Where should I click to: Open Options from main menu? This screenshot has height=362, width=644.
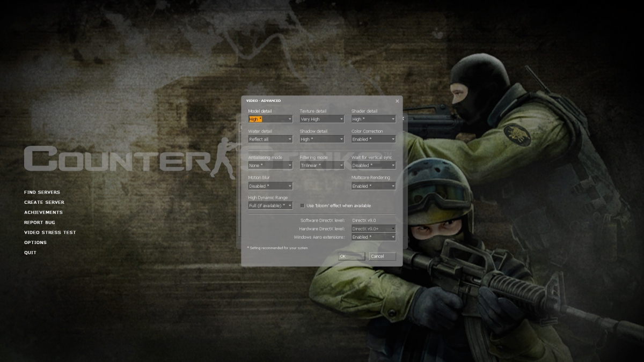click(x=35, y=242)
